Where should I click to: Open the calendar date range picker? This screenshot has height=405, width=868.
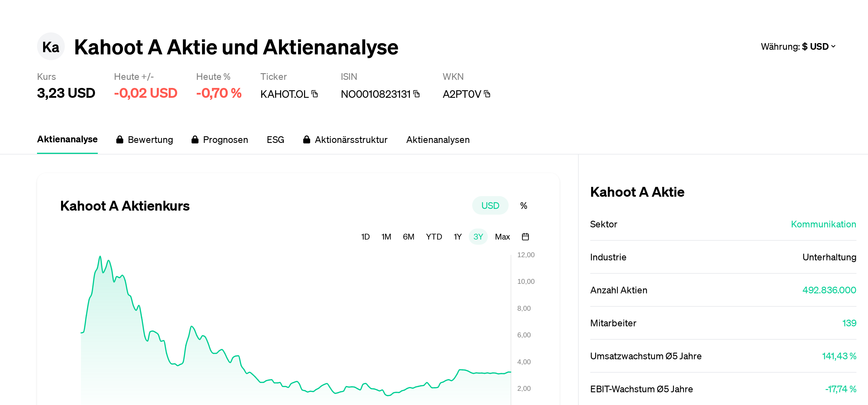click(525, 237)
